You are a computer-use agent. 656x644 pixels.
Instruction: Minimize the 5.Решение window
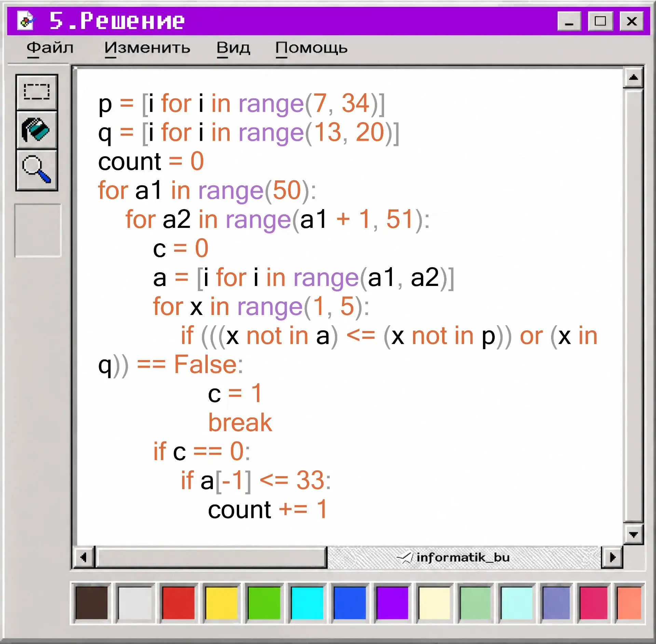click(x=569, y=21)
